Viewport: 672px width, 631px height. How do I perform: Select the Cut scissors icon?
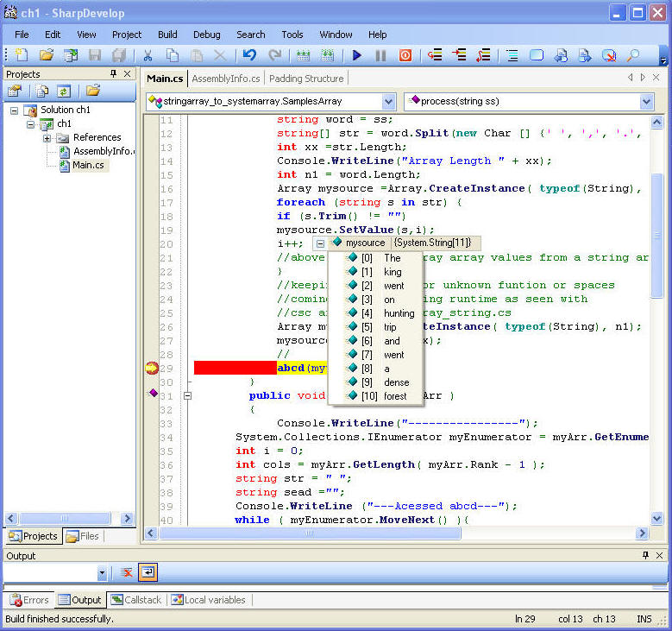click(x=148, y=56)
